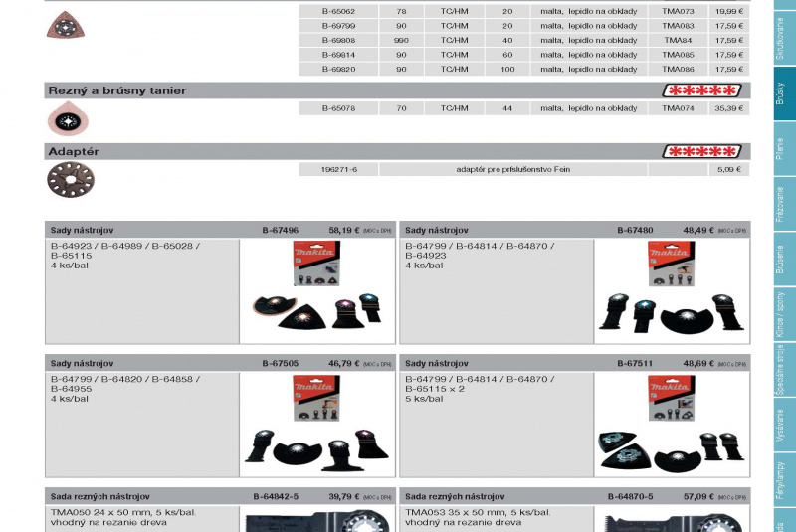
Task: Select part number B-69820
Action: click(x=338, y=69)
